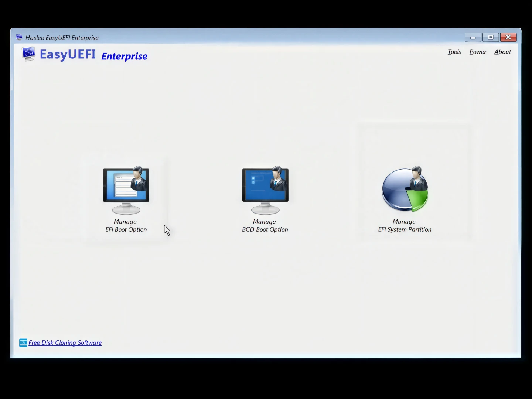Click the disk cloning icon beside the link

tap(23, 343)
